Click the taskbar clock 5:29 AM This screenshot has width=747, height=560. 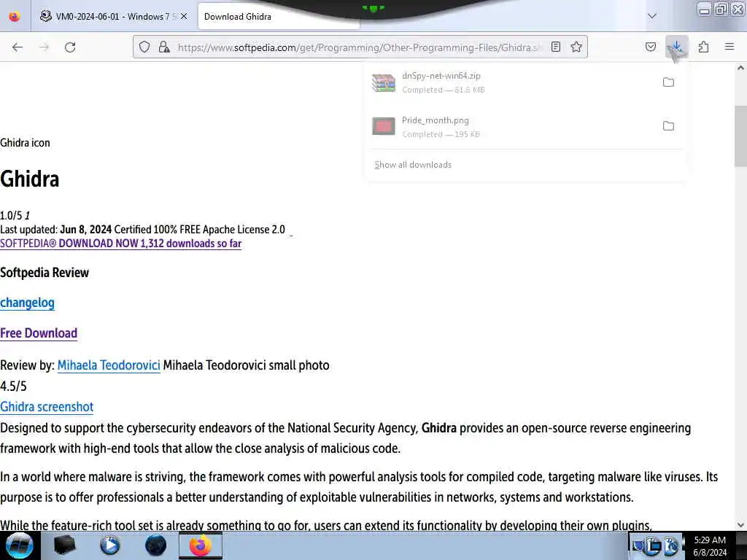710,540
